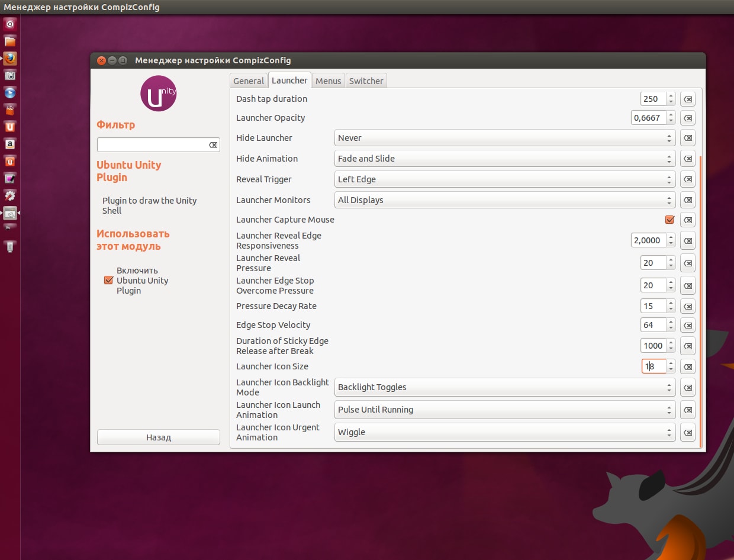
Task: Increase Edge Stop Velocity using stepper arrows
Action: (x=671, y=322)
